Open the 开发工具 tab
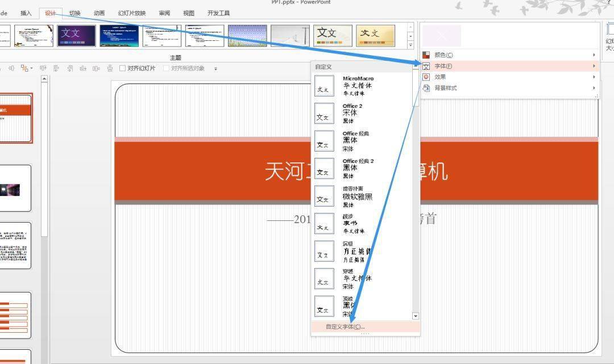This screenshot has width=614, height=364. pos(218,13)
